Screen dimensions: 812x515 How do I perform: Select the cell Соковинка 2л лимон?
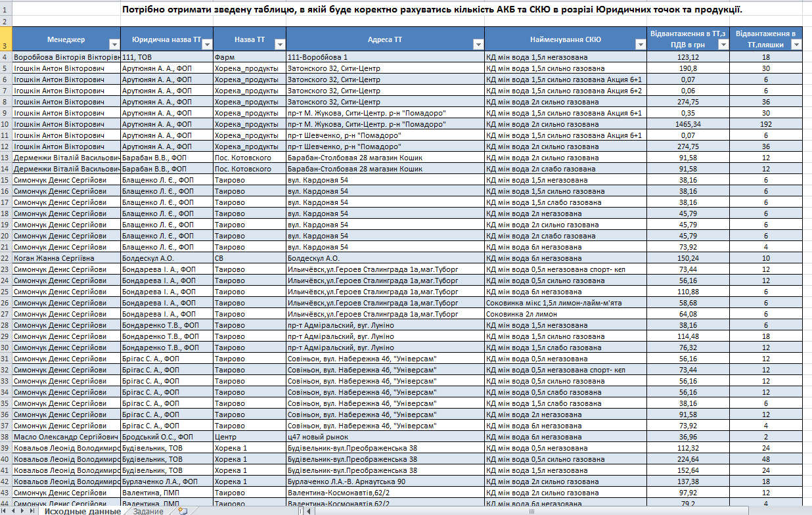(566, 314)
